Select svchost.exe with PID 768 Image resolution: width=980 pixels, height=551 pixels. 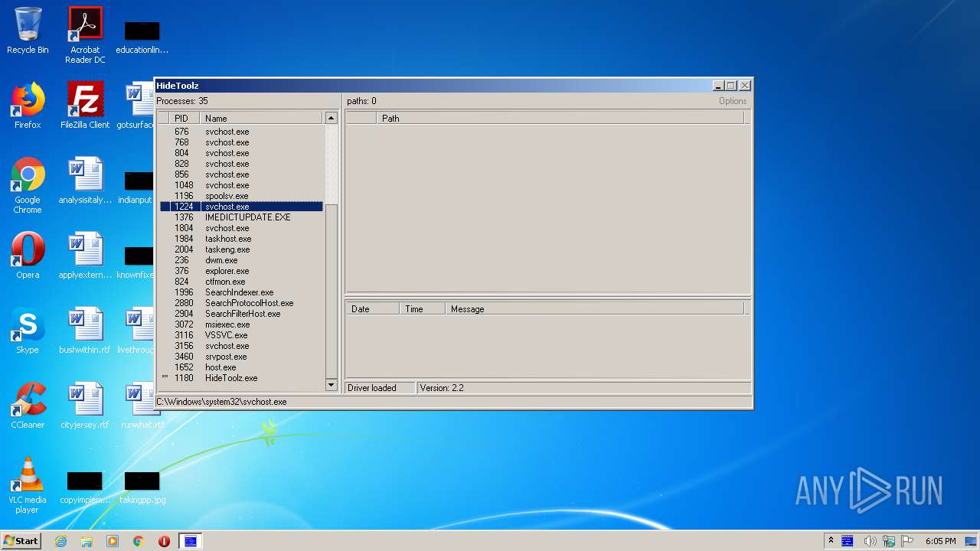[x=241, y=142]
